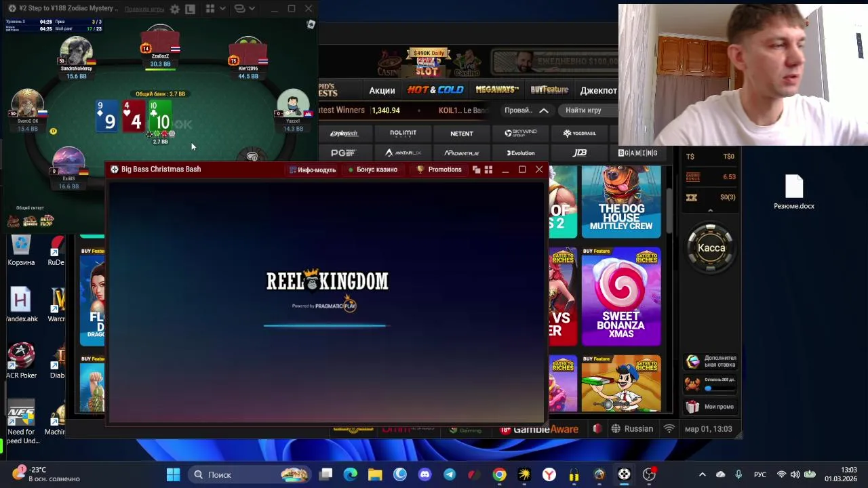Filter by NetEnt provider
Image resolution: width=868 pixels, height=488 pixels.
[x=462, y=134]
